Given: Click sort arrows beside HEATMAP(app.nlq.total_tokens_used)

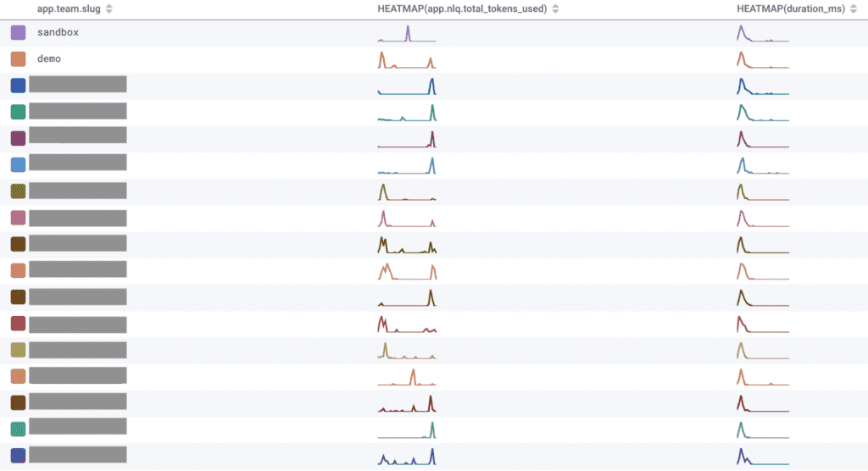Looking at the screenshot, I should tap(555, 8).
